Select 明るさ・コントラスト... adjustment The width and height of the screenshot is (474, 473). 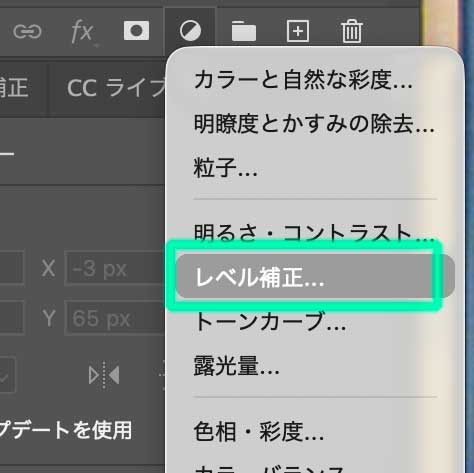315,232
